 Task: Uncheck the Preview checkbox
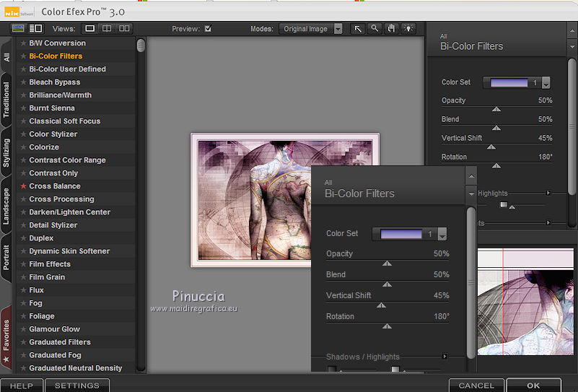(208, 29)
